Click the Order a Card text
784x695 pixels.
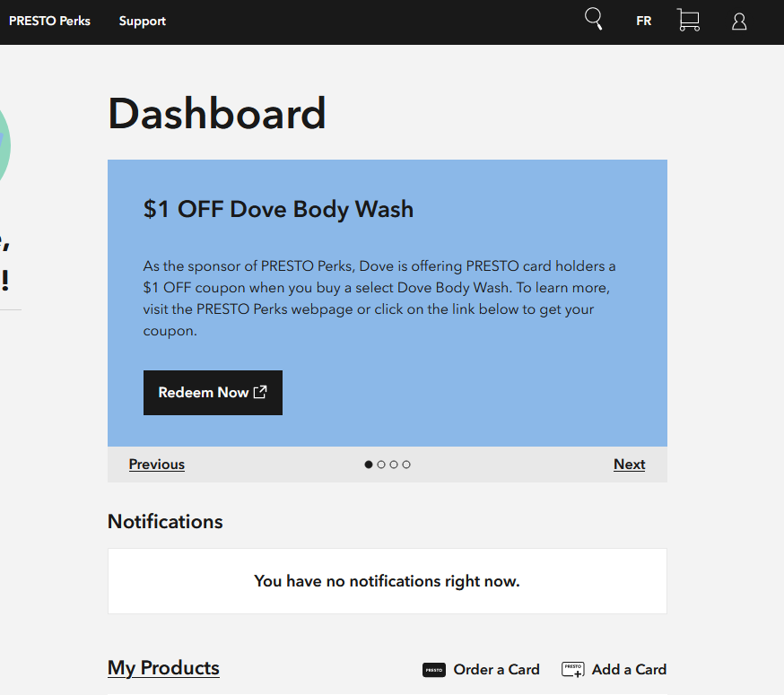pos(496,670)
